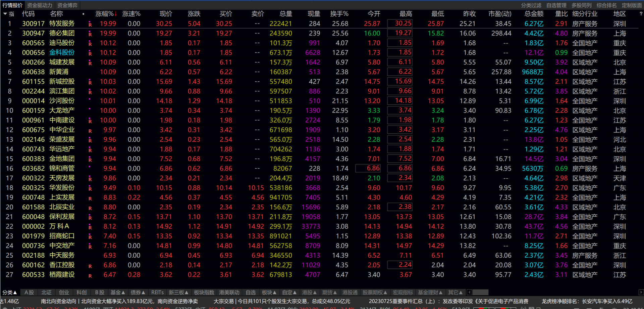This screenshot has height=309, width=644.
Task: Click the R marker beside 保利发展
Action: 90,218
